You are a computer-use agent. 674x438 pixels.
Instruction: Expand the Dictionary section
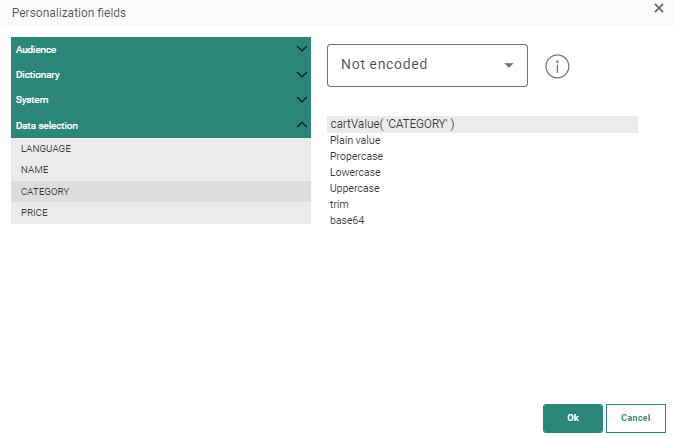click(x=160, y=75)
